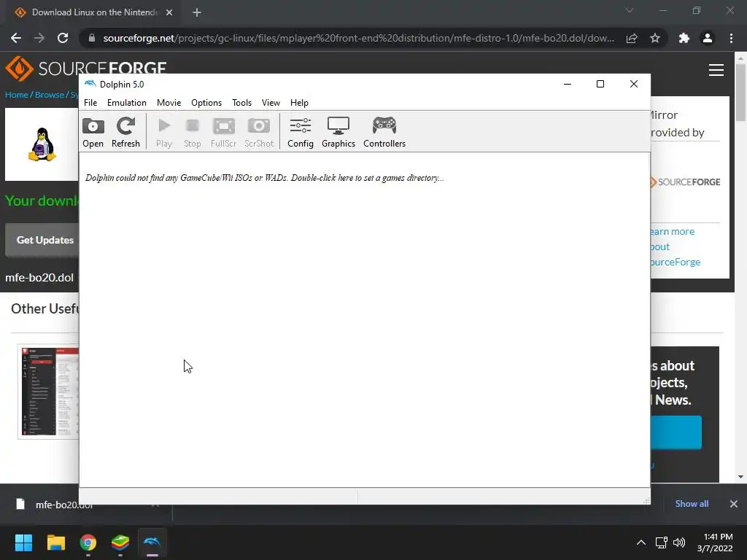The image size is (747, 560).
Task: Show hidden system tray icons
Action: point(641,542)
